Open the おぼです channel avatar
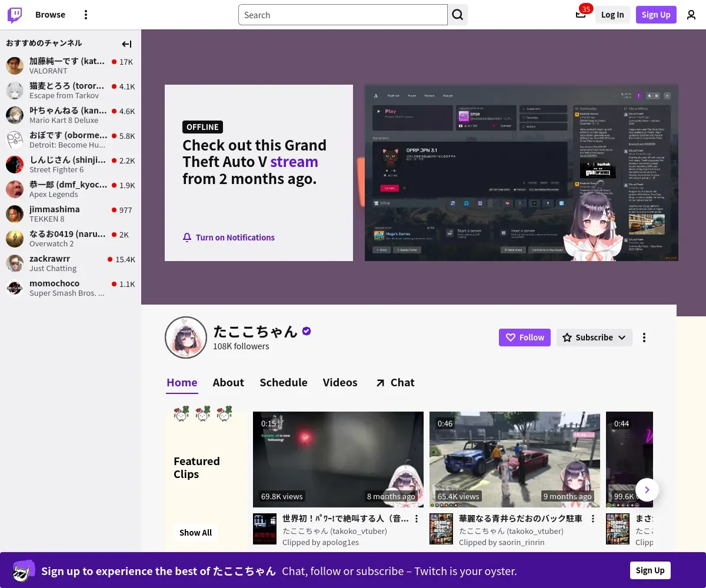The width and height of the screenshot is (706, 588). (x=15, y=139)
